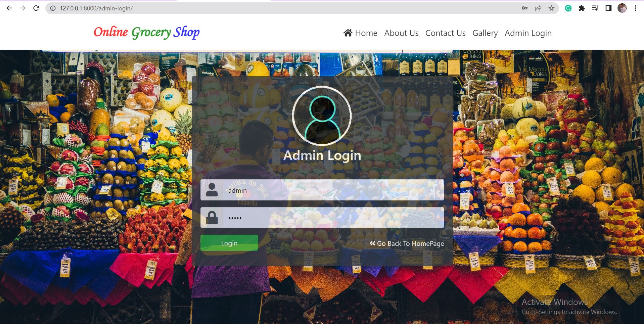Open the extensions puzzle icon
Viewport: 644px width, 324px height.
[x=582, y=8]
